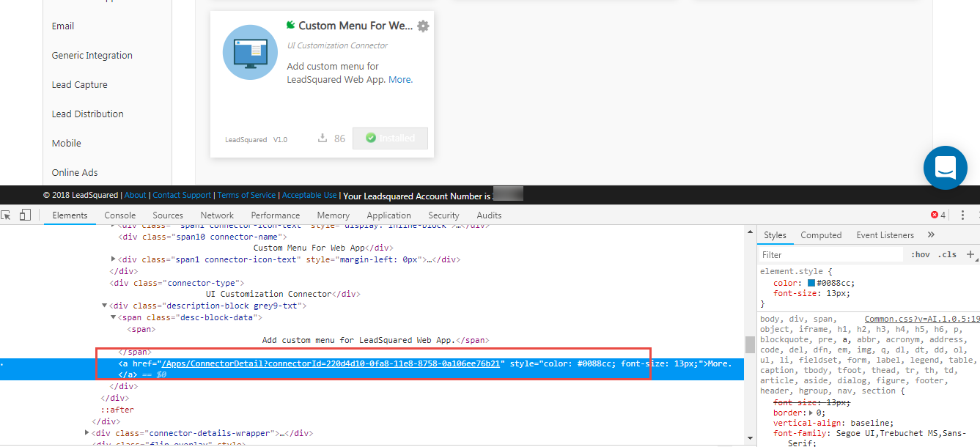Select the Email category in the sidebar

click(63, 26)
